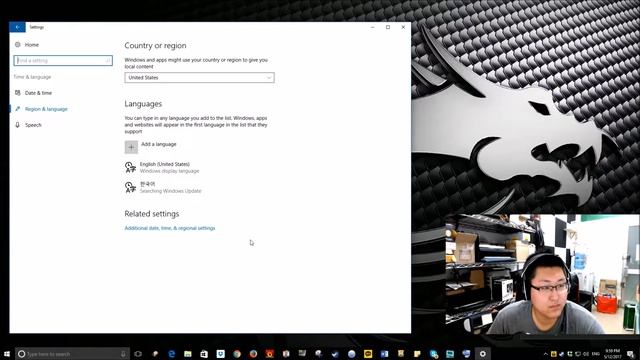Click the Cortana microphone icon in taskbar
The width and height of the screenshot is (640, 360).
123,354
